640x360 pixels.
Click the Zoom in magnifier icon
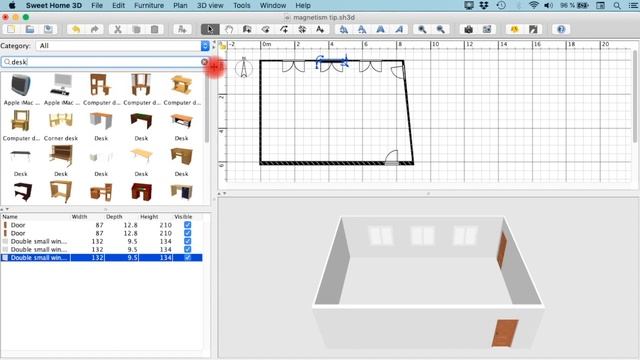422,29
